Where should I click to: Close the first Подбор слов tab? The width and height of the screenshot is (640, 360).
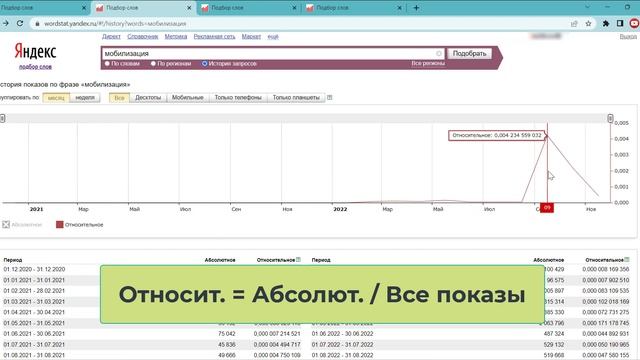point(84,8)
